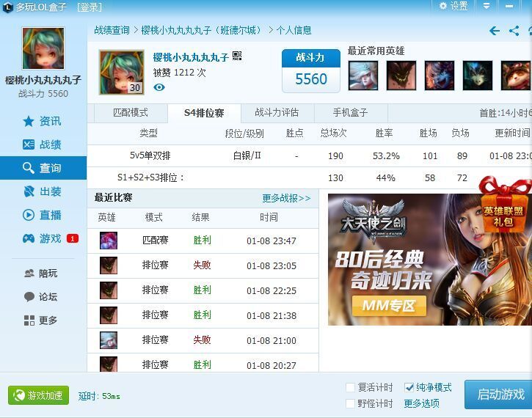
Task: Click the 启动游戏 launch button
Action: click(x=498, y=395)
